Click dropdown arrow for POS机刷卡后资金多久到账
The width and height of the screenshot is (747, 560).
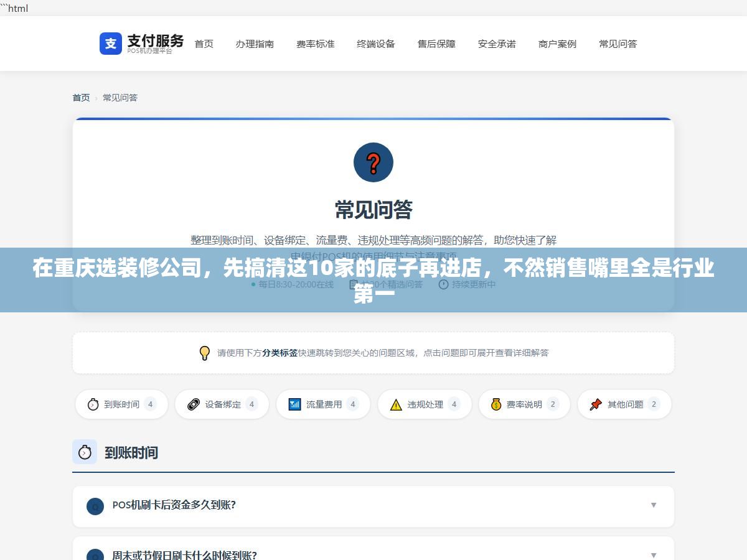pos(654,505)
